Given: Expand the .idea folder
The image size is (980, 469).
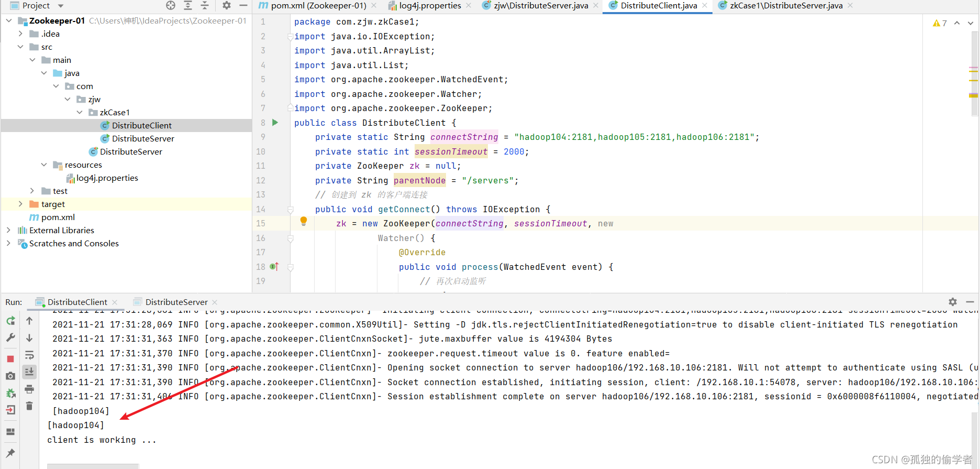Looking at the screenshot, I should point(20,34).
